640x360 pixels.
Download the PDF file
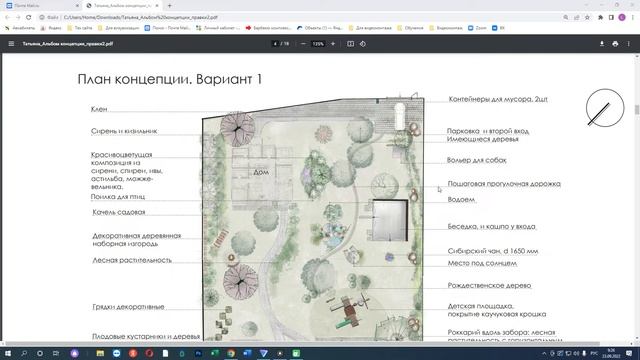602,44
